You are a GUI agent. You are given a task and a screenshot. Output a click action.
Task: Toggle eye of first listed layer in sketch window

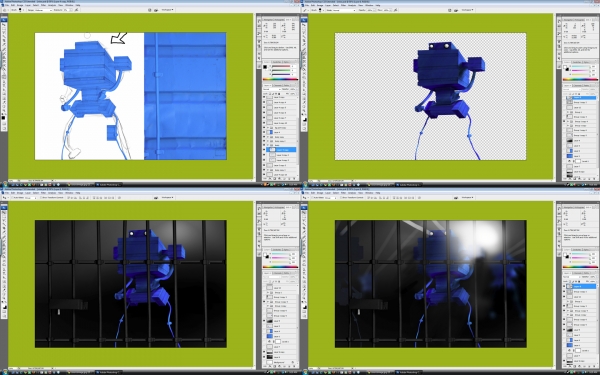pyautogui.click(x=264, y=97)
